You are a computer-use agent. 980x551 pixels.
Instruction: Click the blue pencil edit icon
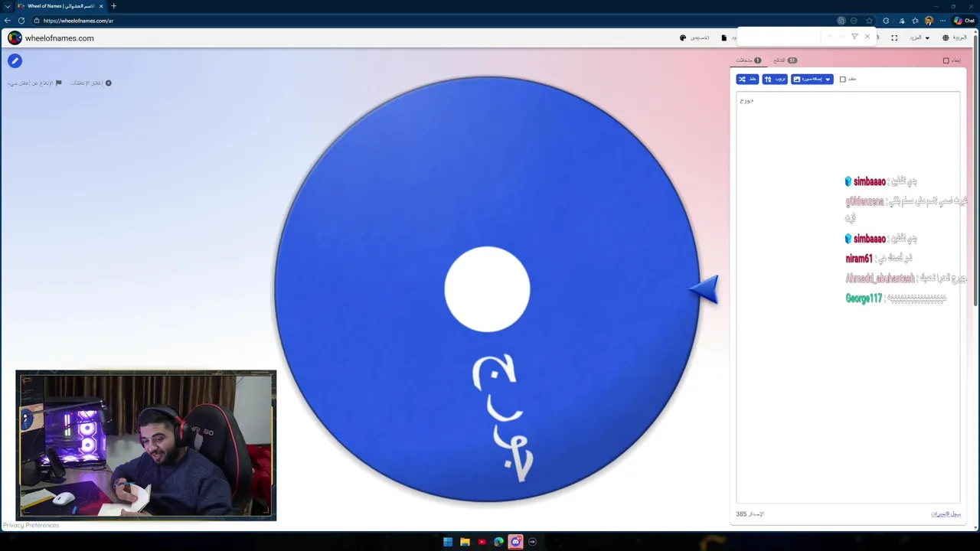(15, 60)
